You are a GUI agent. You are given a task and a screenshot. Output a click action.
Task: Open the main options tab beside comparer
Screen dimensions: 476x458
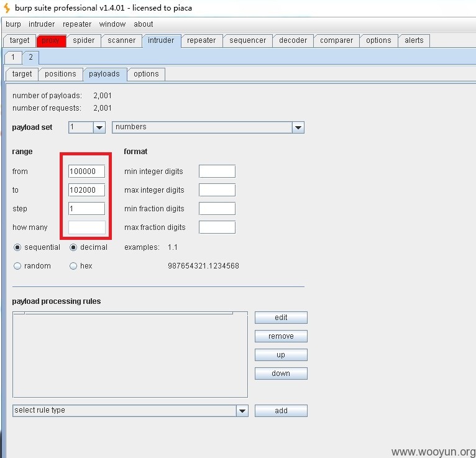tap(378, 40)
